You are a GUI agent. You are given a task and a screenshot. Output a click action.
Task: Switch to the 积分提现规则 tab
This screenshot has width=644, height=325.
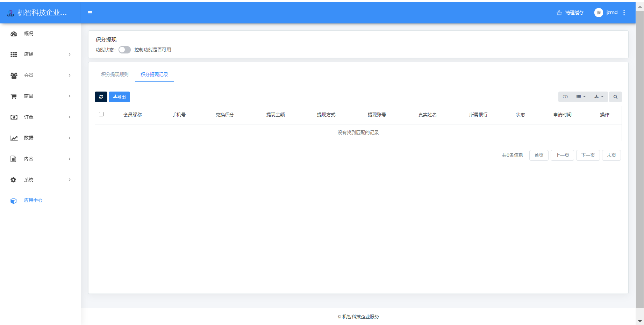click(x=115, y=74)
